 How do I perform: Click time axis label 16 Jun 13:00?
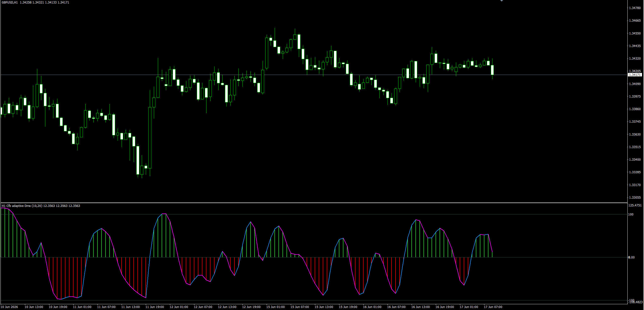tap(420, 307)
